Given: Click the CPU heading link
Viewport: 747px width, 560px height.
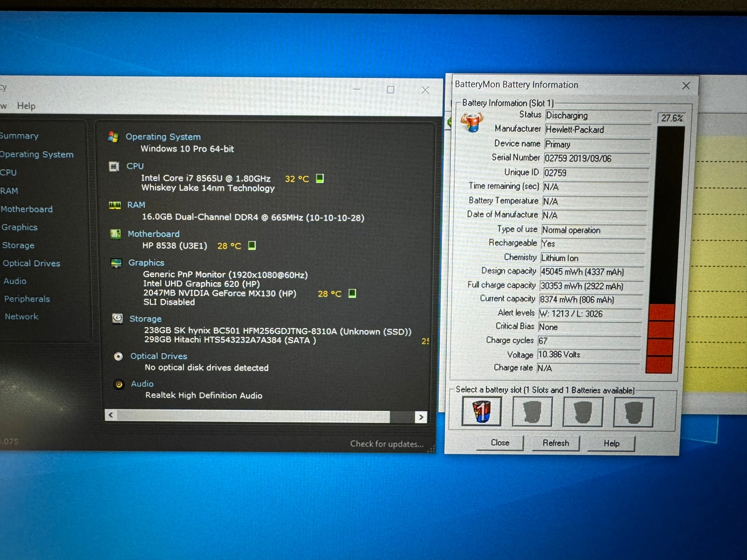Looking at the screenshot, I should [135, 166].
